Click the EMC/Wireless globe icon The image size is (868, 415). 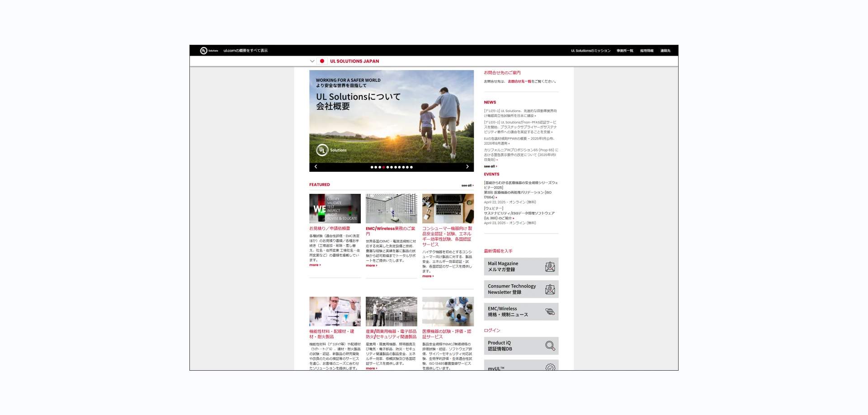click(x=550, y=311)
